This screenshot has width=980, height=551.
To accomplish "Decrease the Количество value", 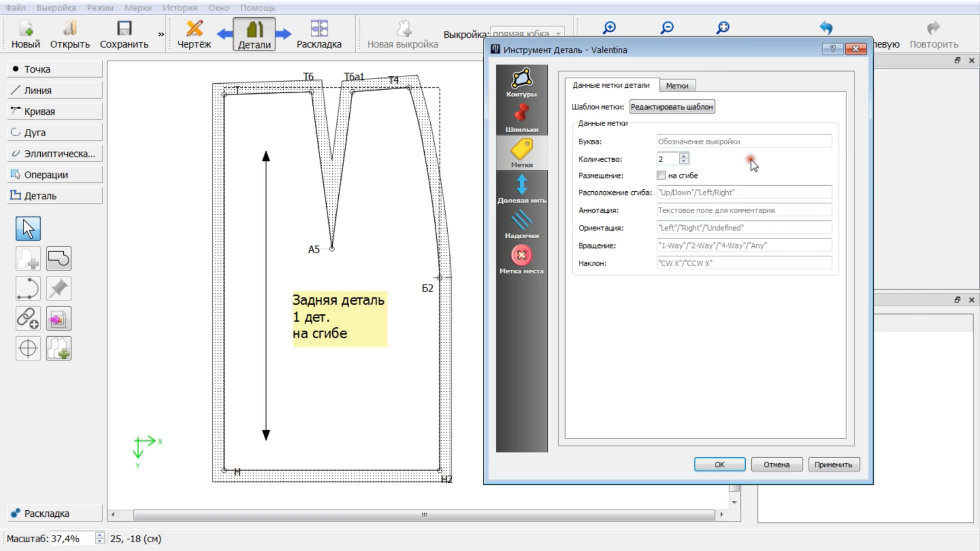I will [x=684, y=162].
